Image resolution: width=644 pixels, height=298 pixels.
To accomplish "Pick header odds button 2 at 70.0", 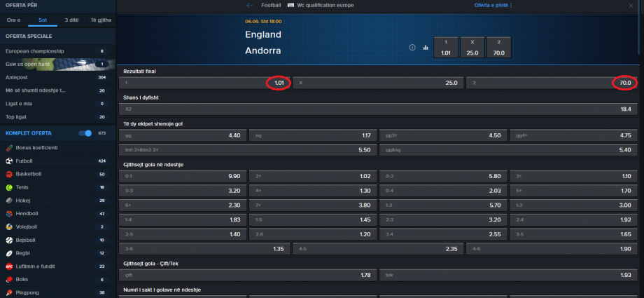I will coord(498,48).
